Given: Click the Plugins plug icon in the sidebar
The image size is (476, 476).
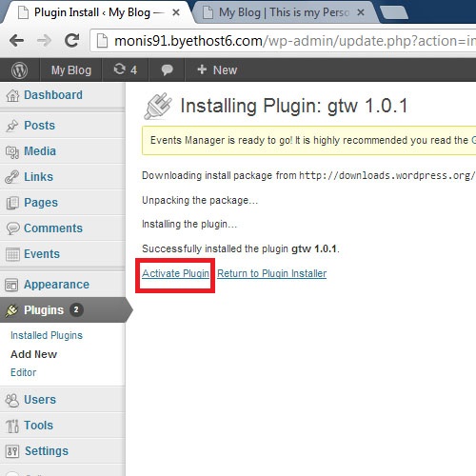Looking at the screenshot, I should (x=11, y=310).
